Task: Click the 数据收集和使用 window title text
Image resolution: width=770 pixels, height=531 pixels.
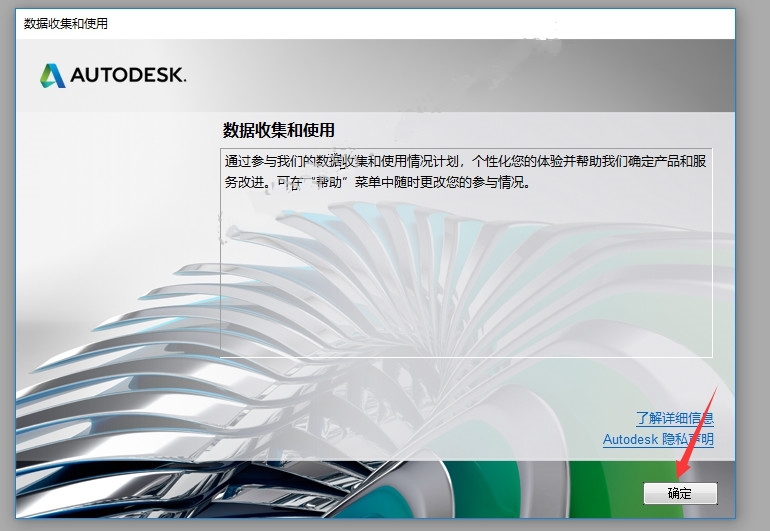Action: point(66,24)
